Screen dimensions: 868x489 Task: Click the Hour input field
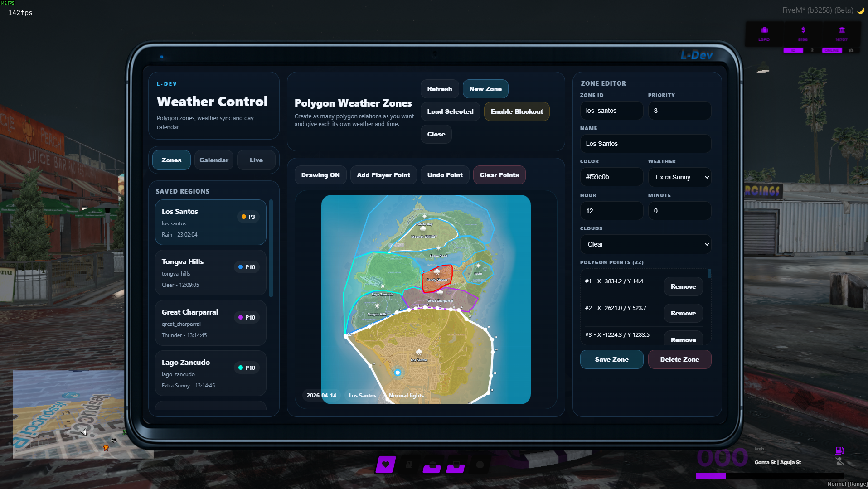point(611,211)
